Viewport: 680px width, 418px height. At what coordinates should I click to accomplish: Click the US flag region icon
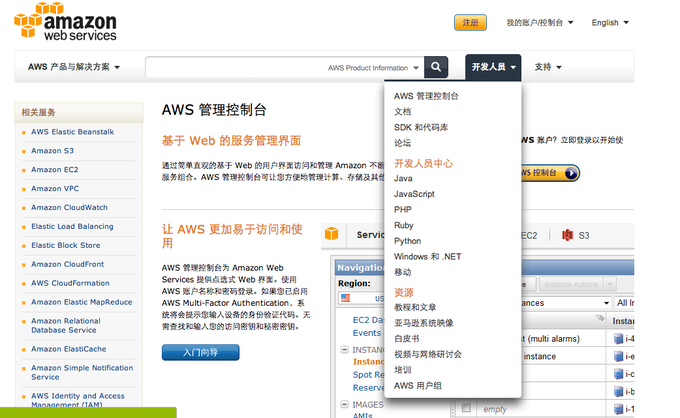pos(345,298)
